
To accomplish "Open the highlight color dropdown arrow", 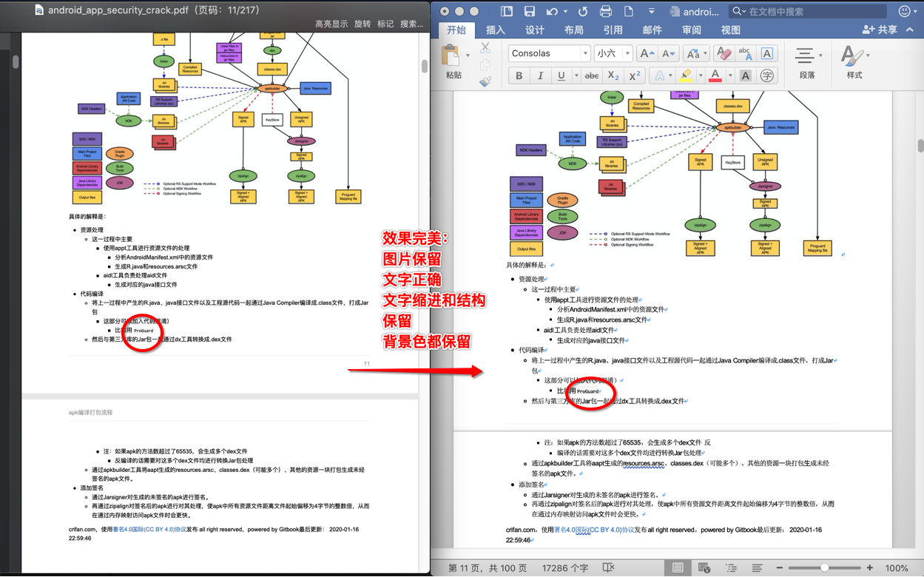I will pyautogui.click(x=700, y=75).
